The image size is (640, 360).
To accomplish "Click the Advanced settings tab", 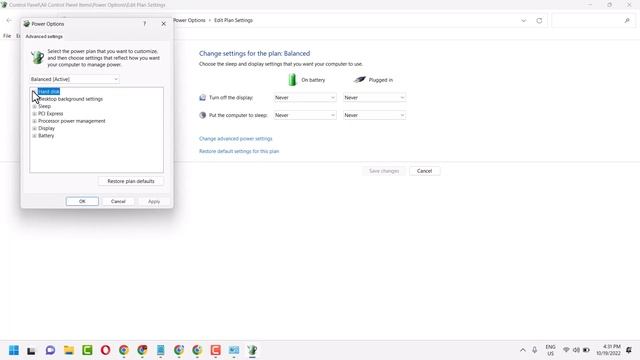I will [44, 36].
